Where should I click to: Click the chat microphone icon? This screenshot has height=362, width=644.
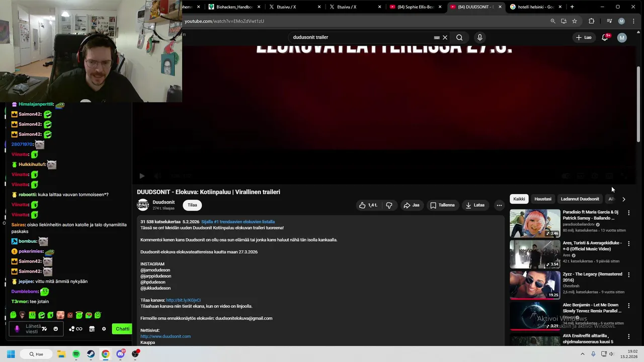pos(17,329)
